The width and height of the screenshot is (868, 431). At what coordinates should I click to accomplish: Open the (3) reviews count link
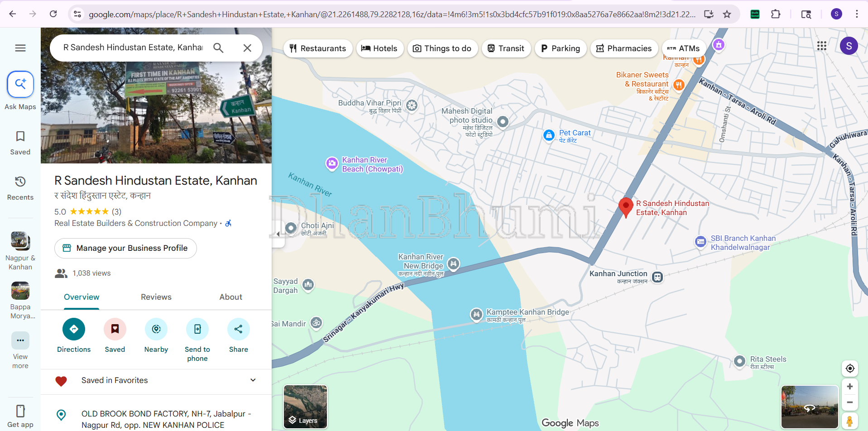tap(117, 211)
